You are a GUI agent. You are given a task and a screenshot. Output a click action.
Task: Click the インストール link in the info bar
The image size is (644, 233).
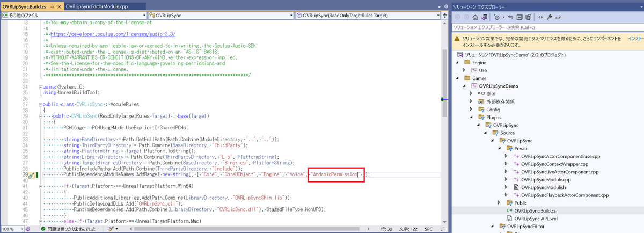coord(635,39)
